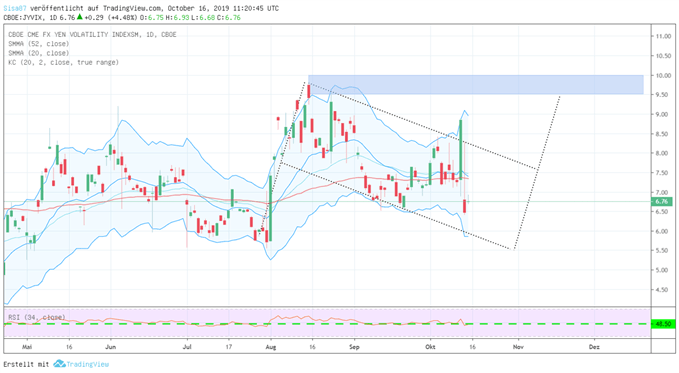Click the CBOE:JYVIX ticker symbol header
This screenshot has height=373, width=679.
point(24,17)
